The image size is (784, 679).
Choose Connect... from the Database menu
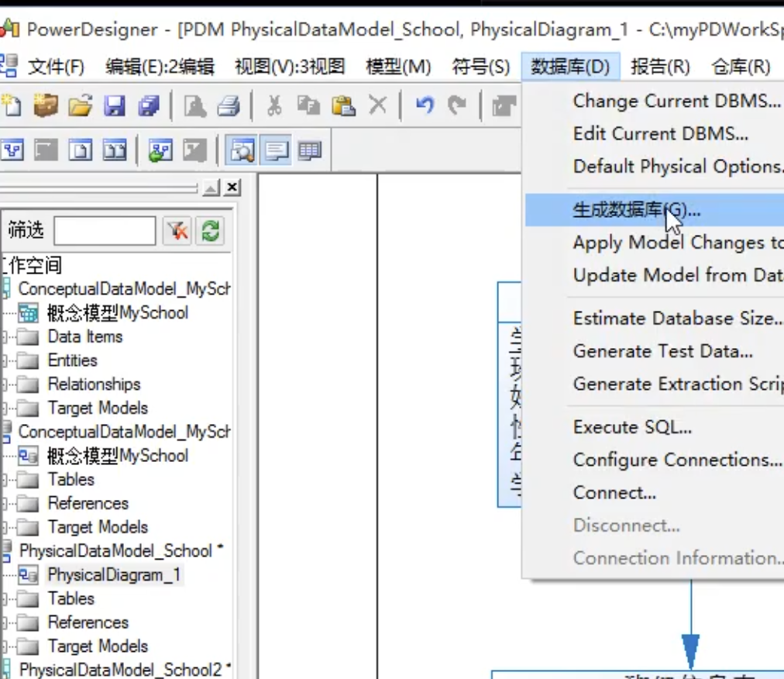pyautogui.click(x=655, y=493)
